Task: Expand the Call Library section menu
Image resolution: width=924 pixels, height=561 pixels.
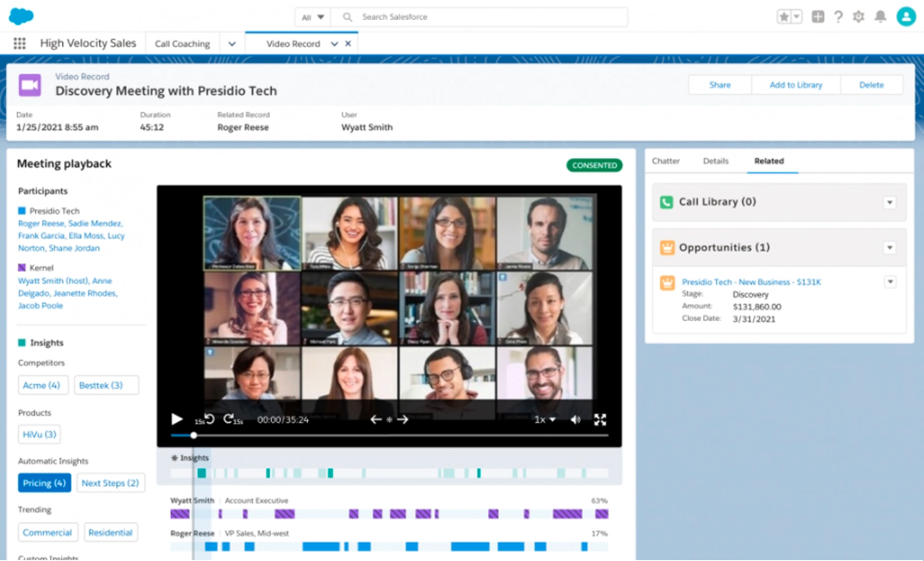Action: [x=889, y=203]
